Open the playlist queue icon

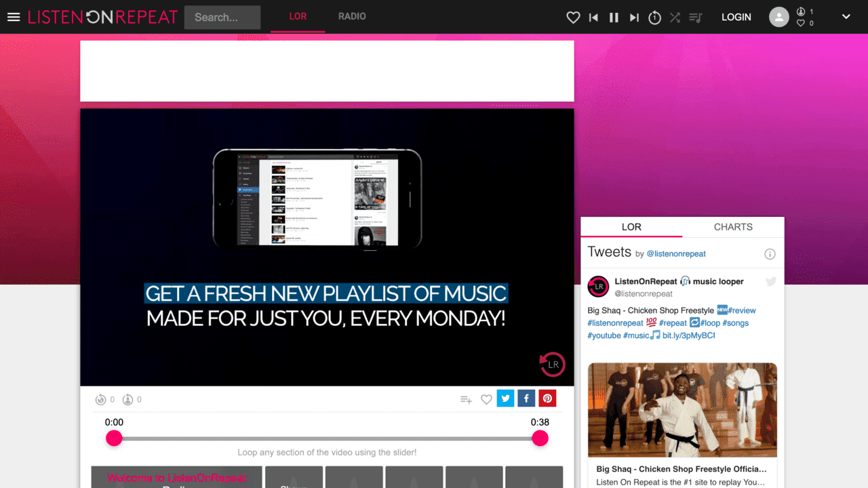(695, 18)
